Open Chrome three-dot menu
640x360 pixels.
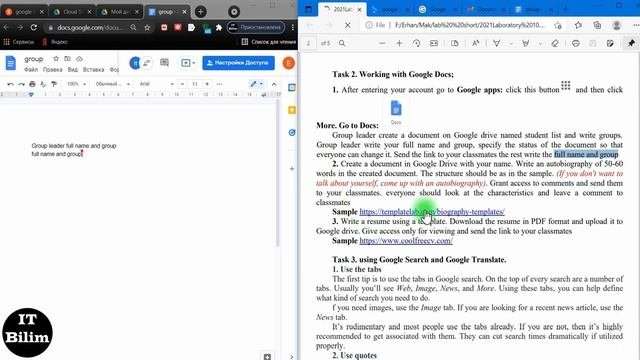click(292, 27)
